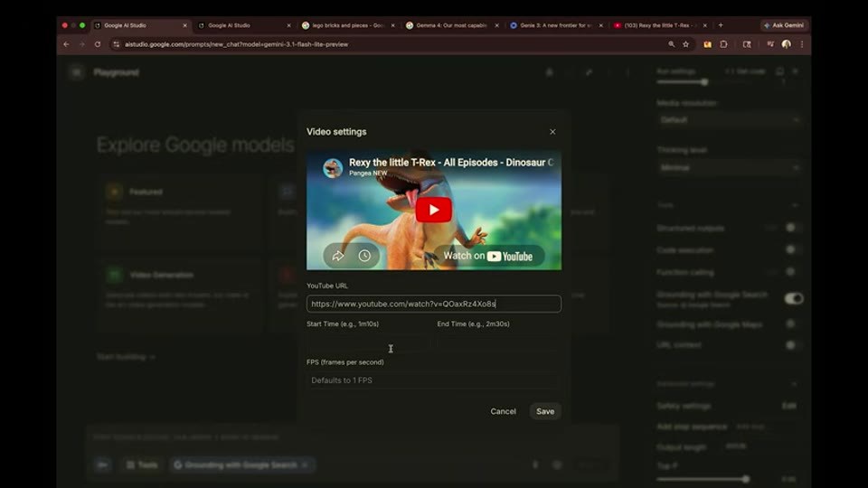Open the Chrome three-dot menu
Screen dimensions: 868x488
click(802, 44)
